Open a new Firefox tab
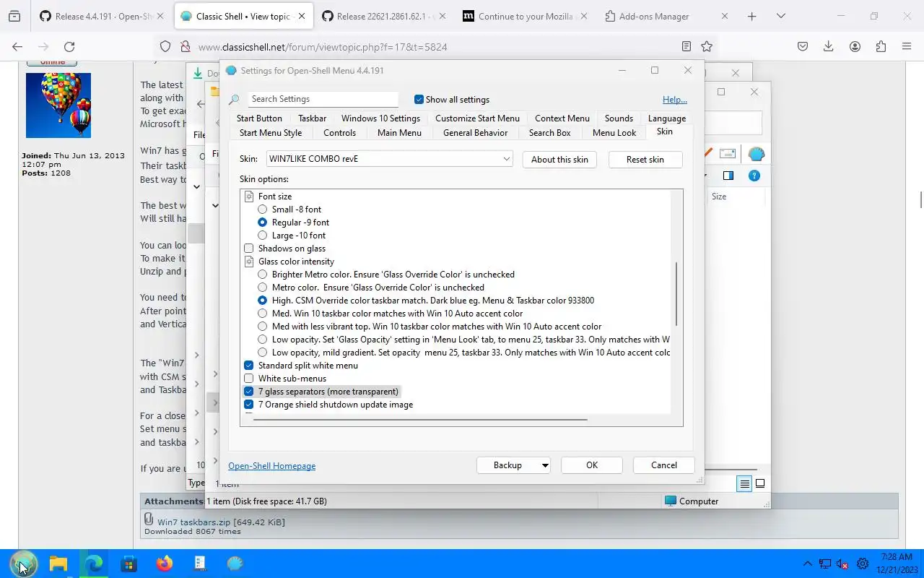Viewport: 924px width, 578px height. pos(752,16)
